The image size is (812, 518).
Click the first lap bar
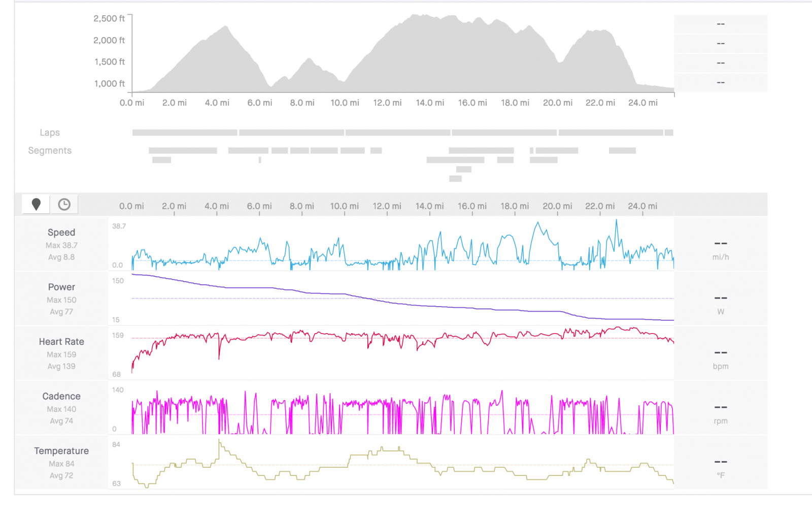pos(185,133)
